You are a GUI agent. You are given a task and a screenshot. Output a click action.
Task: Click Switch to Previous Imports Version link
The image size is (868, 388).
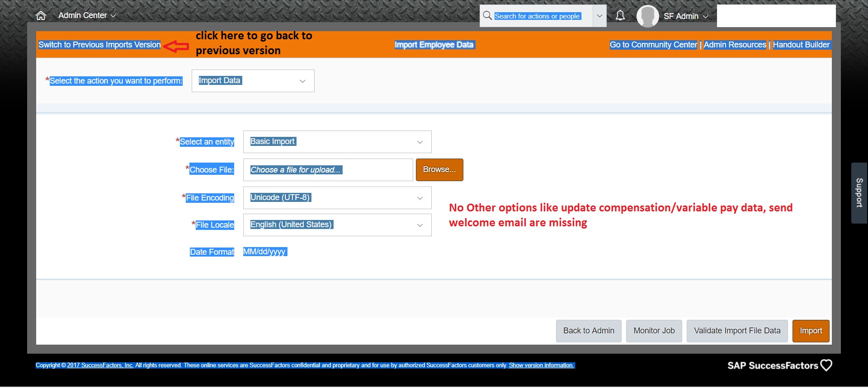coord(99,45)
